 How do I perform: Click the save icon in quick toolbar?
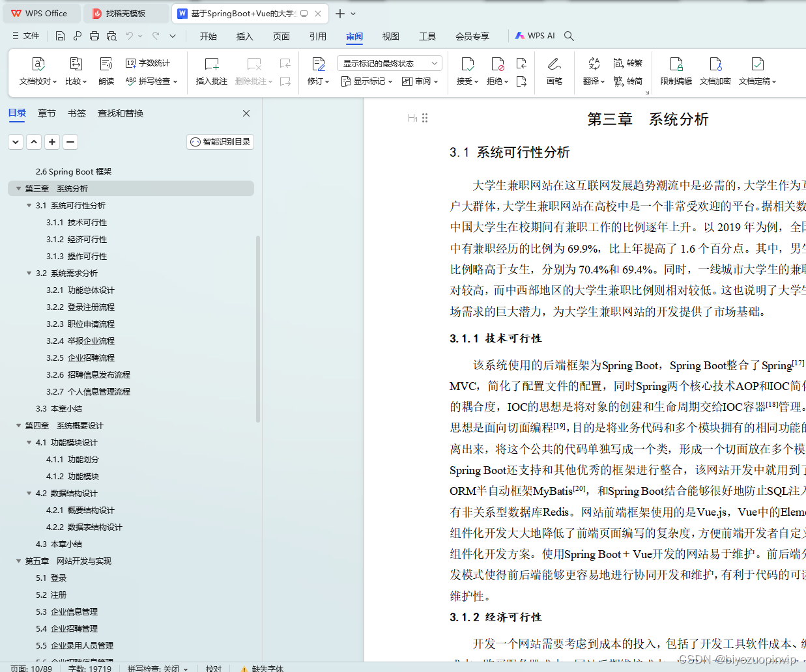(61, 36)
